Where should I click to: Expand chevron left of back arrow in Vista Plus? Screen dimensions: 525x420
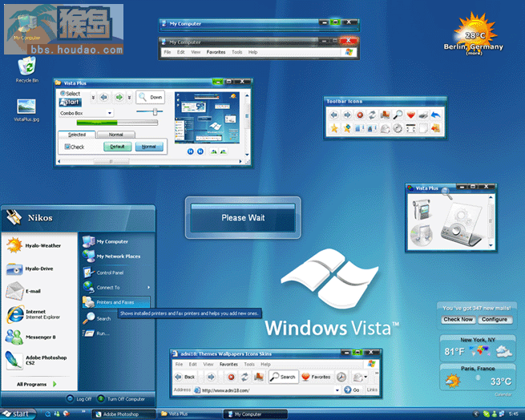click(x=93, y=98)
